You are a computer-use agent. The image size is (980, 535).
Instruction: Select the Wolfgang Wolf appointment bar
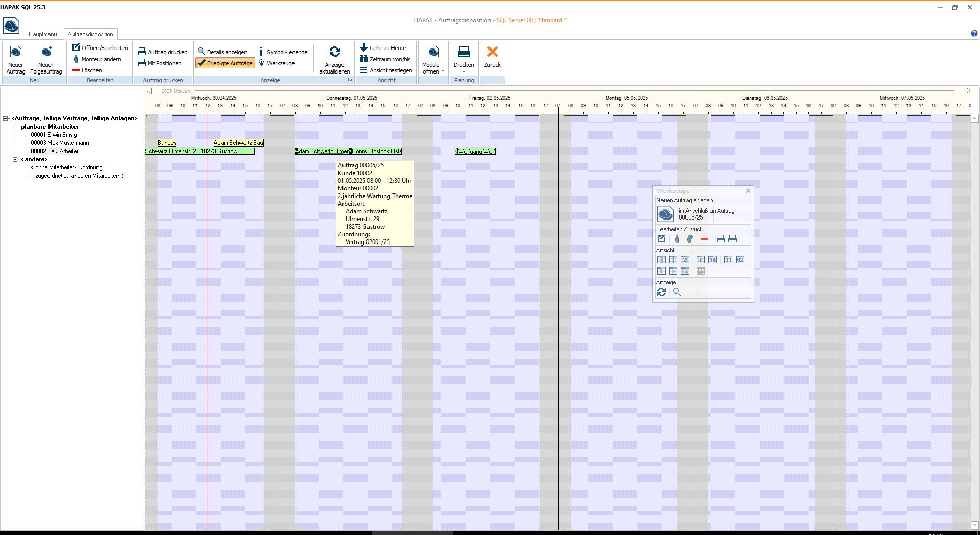pyautogui.click(x=475, y=151)
